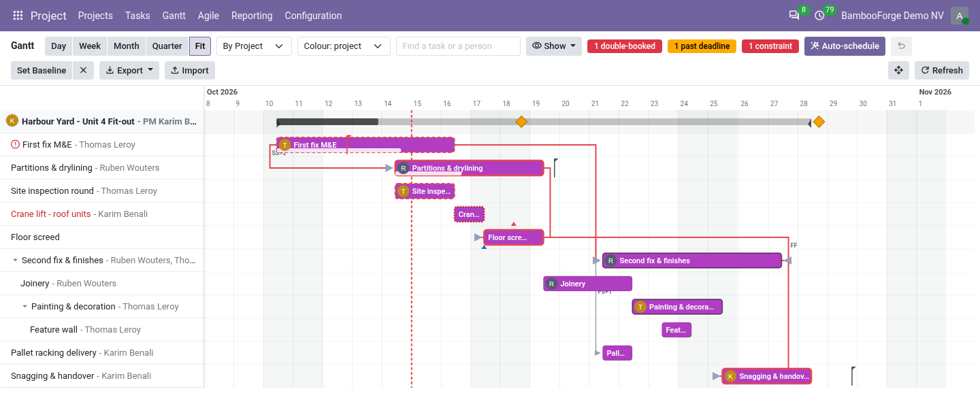Select the Site inspection round row
The height and width of the screenshot is (404, 980).
tap(102, 191)
